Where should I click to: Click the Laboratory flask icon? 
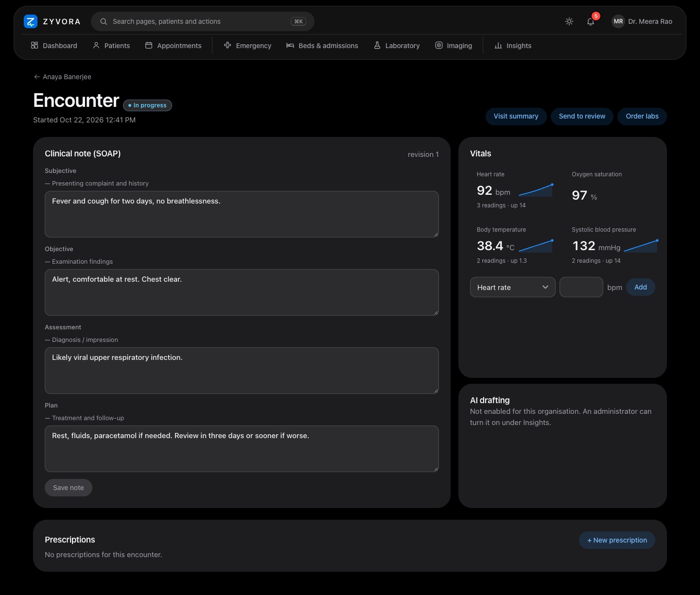click(377, 45)
